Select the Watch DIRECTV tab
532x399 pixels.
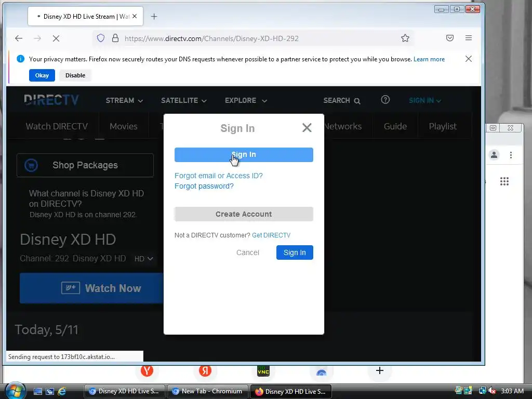[x=57, y=126]
